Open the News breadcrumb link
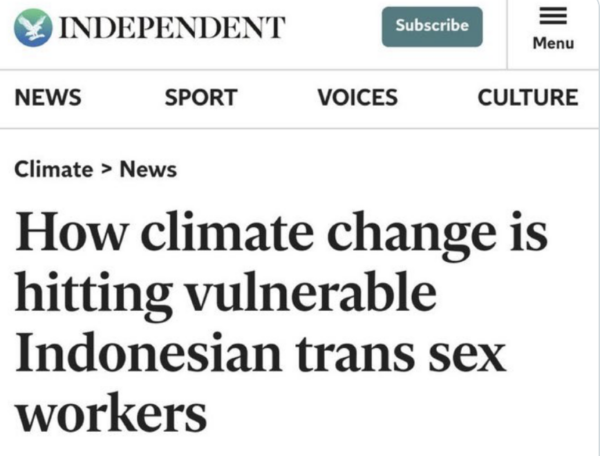 click(x=148, y=169)
